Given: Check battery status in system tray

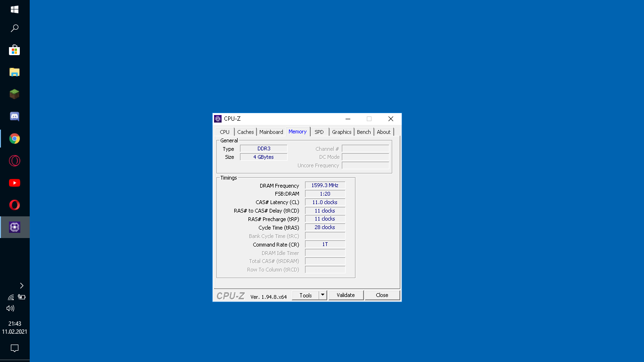Looking at the screenshot, I should 22,297.
